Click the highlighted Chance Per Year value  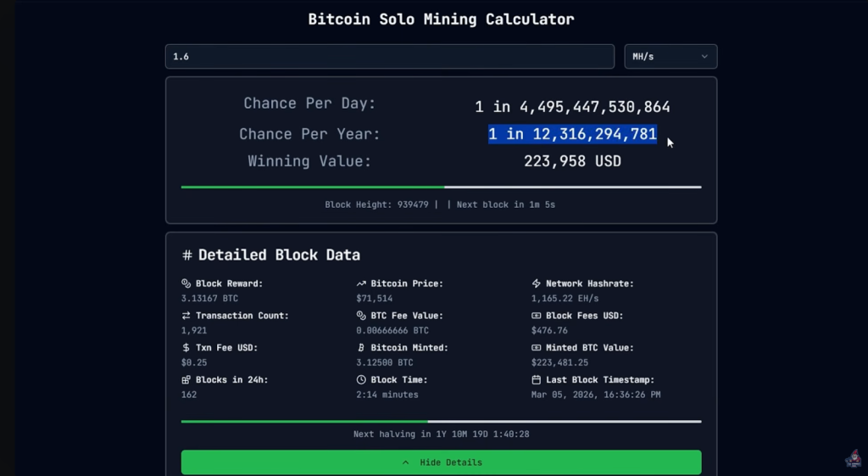[572, 134]
